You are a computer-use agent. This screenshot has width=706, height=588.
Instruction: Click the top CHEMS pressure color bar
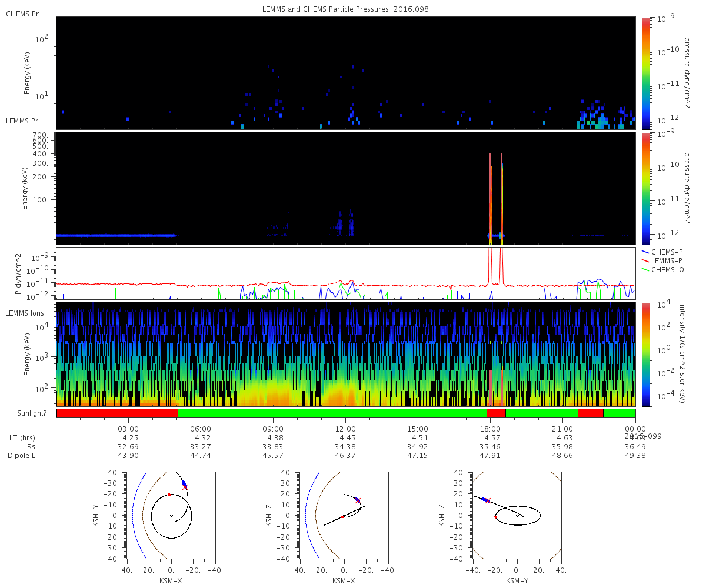(645, 73)
